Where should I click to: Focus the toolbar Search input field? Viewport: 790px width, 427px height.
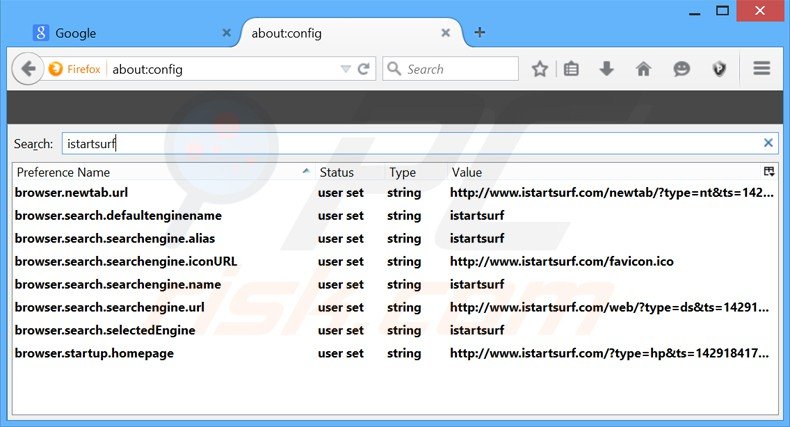(450, 68)
